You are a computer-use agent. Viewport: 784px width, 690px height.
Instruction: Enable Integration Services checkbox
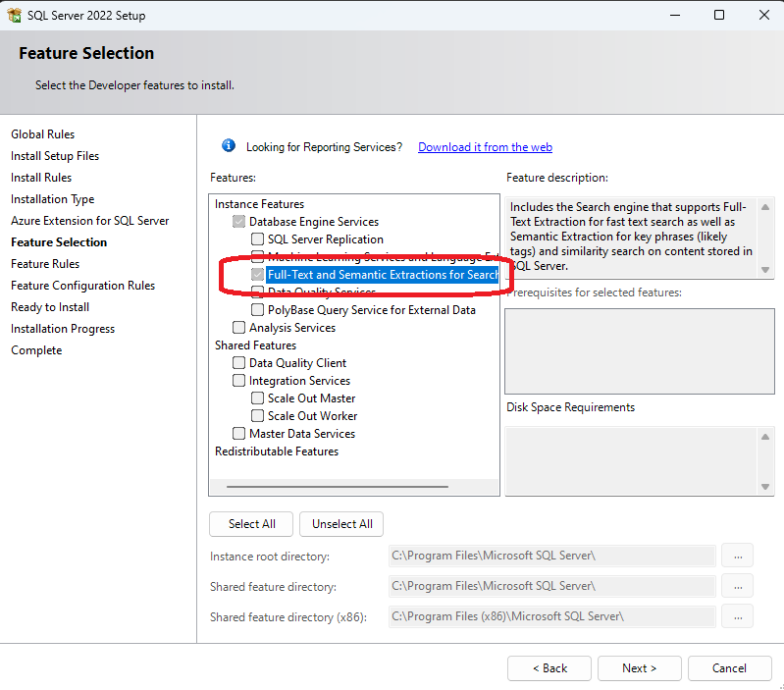[239, 381]
